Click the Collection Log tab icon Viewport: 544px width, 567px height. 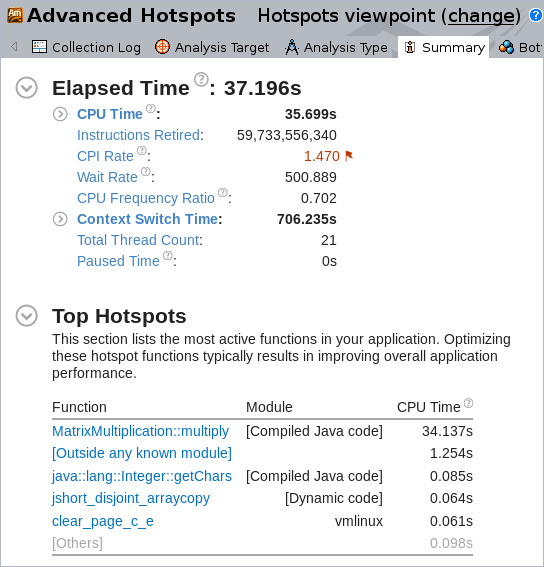click(x=39, y=47)
